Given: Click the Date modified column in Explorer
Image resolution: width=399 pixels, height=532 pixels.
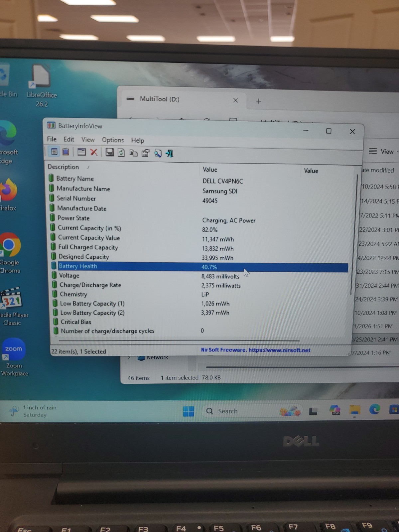Looking at the screenshot, I should pyautogui.click(x=378, y=170).
